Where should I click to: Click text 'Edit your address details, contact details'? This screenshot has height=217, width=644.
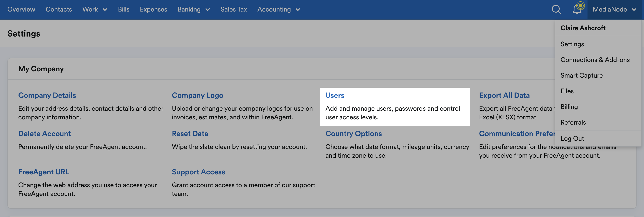[76, 108]
